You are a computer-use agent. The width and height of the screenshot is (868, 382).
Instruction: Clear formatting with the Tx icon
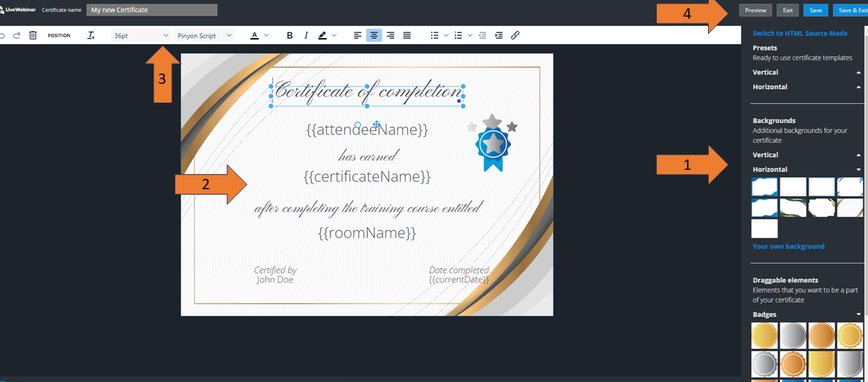pyautogui.click(x=91, y=35)
